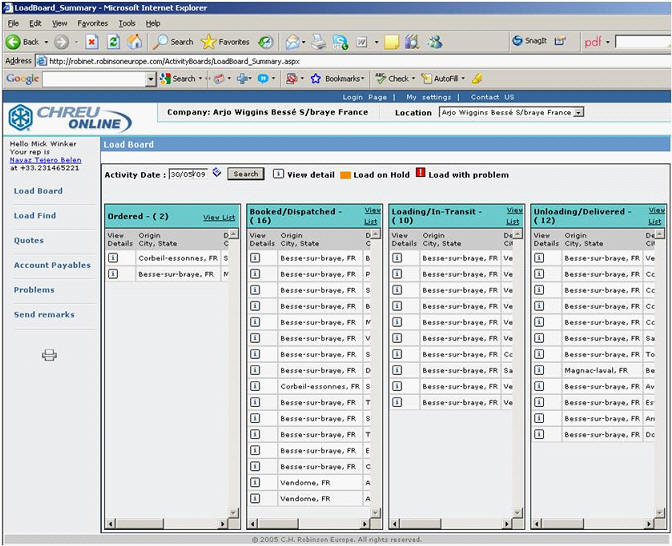Open the Favorites menu
The image size is (672, 546).
(x=92, y=23)
